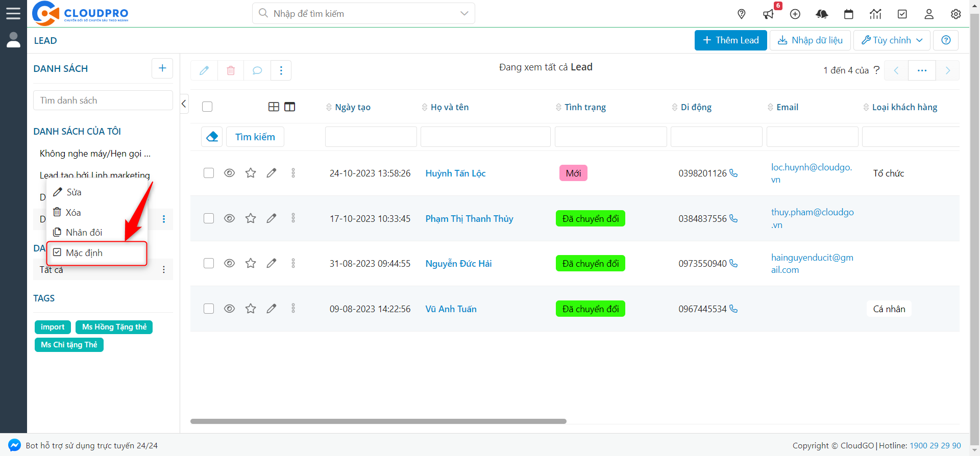Open the analytics chart icon
Screen dimensions: 980x456
tap(875, 14)
